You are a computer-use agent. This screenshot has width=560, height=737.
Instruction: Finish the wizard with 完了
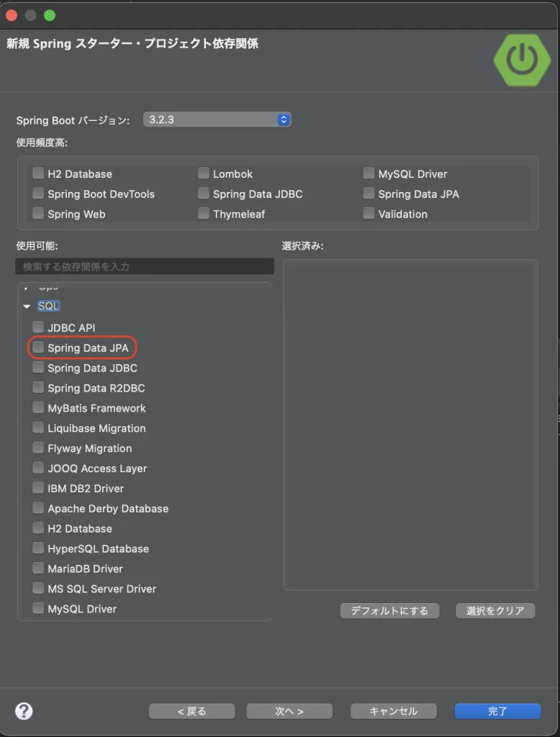tap(497, 711)
